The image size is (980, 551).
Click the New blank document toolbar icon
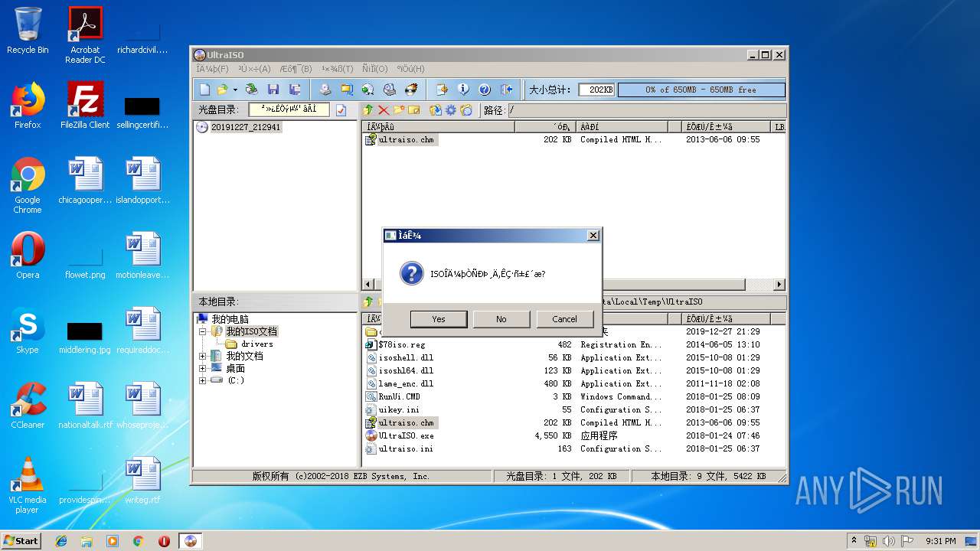click(204, 90)
